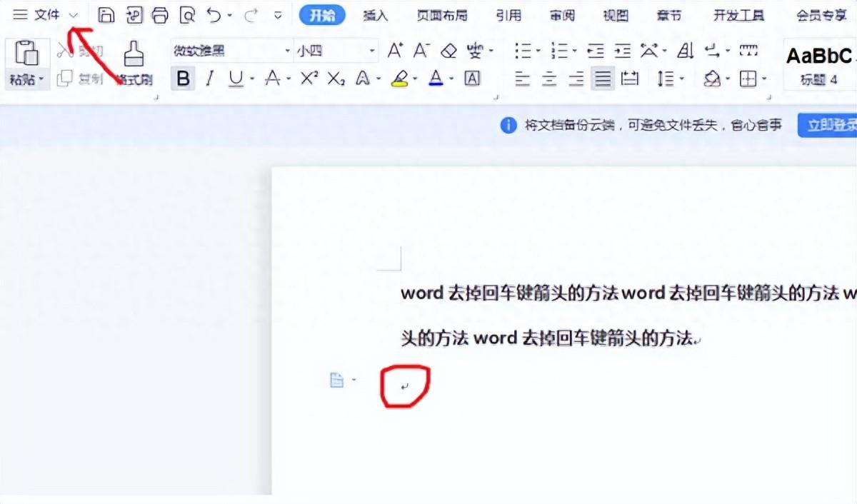Click the Undo arrow icon
Screen dimensions: 857x504
pos(214,15)
